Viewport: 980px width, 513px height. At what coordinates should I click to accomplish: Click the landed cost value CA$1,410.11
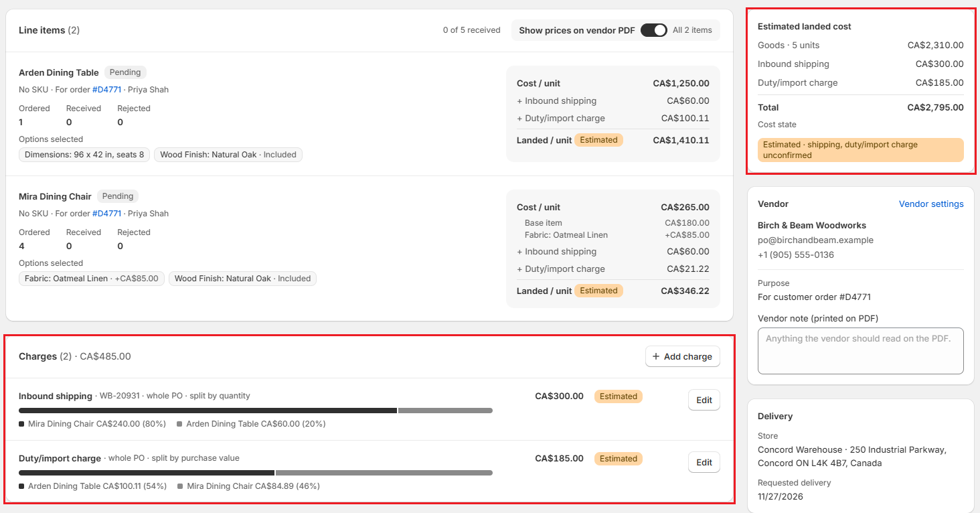coord(681,141)
